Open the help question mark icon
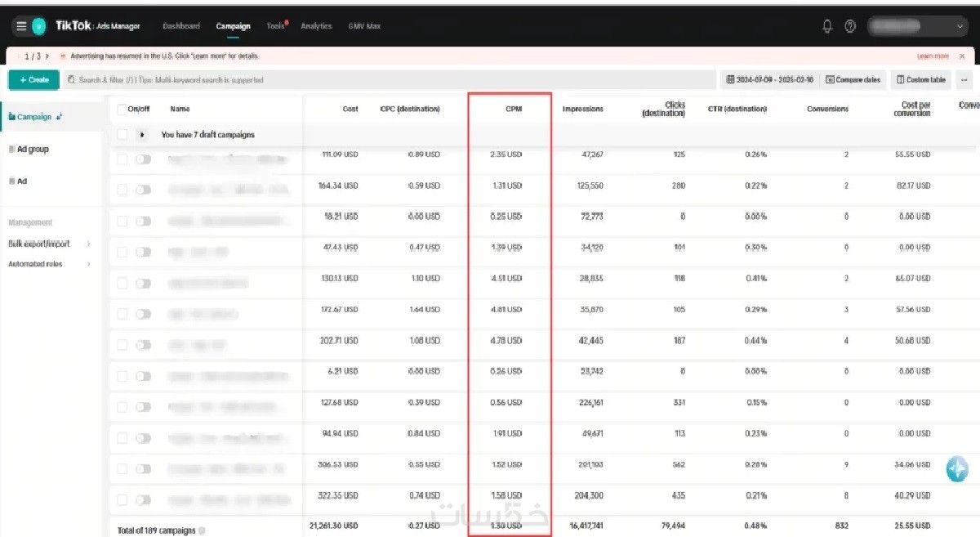This screenshot has height=537, width=980. (850, 26)
